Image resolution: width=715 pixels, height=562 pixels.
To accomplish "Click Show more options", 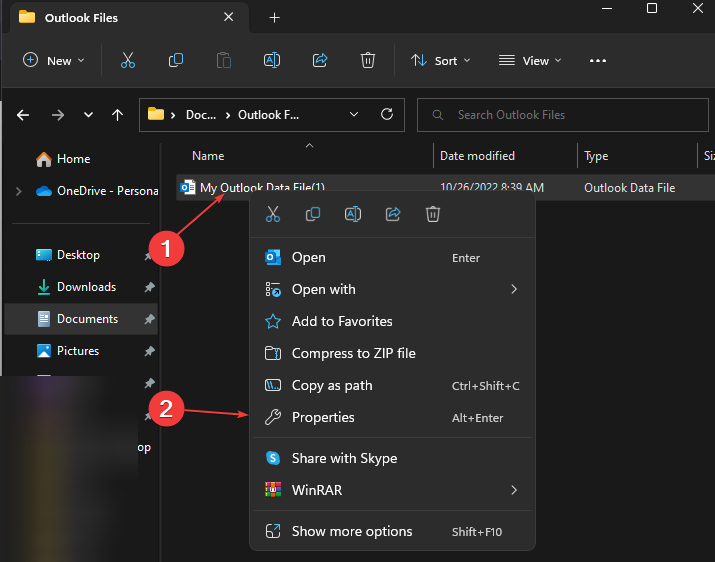I will (x=392, y=531).
